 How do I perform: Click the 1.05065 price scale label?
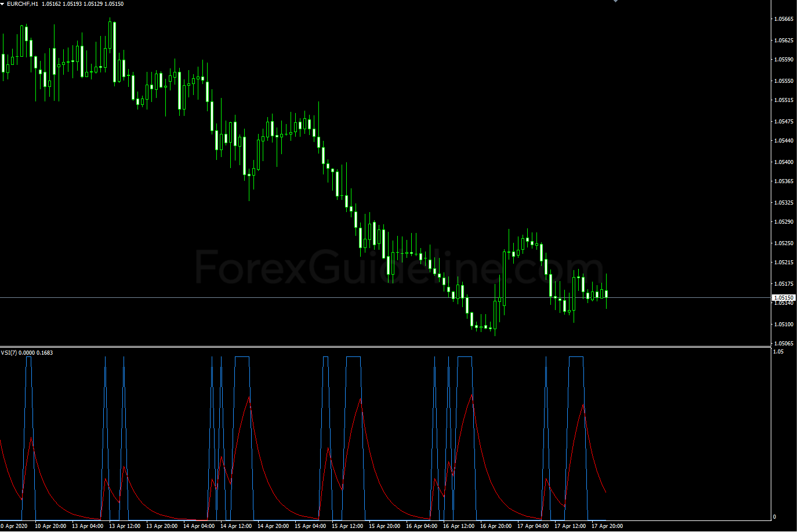point(784,344)
